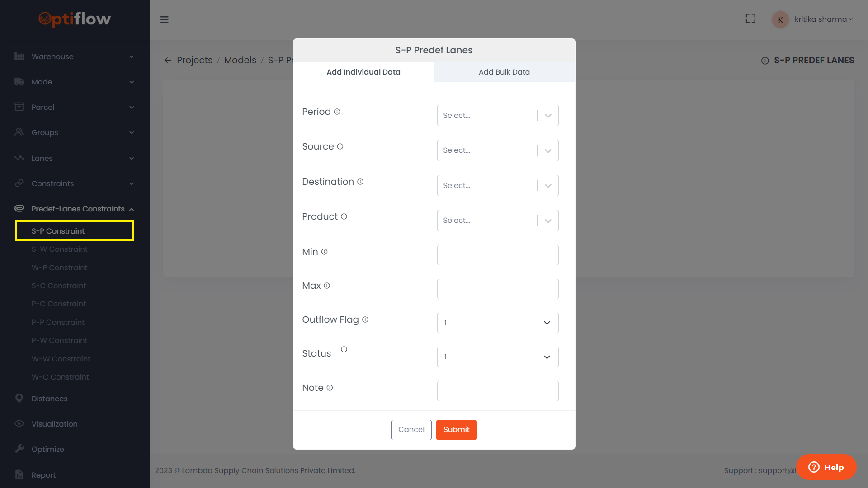Open the Period select dropdown

click(x=497, y=116)
